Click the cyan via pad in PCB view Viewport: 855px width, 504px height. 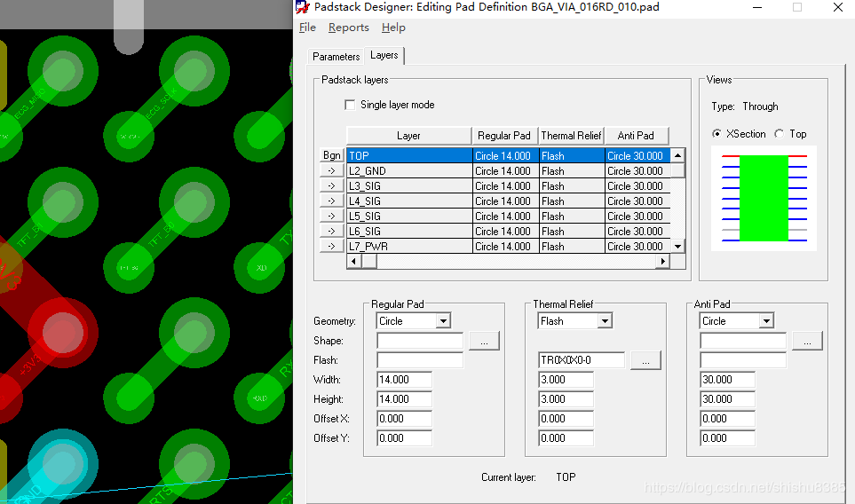click(63, 464)
